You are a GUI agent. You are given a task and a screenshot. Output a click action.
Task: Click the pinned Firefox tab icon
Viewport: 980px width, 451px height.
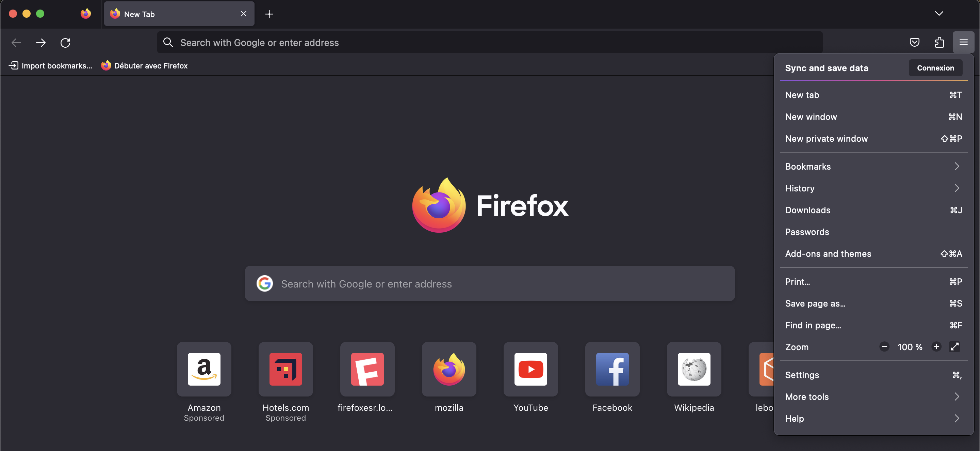coord(86,14)
